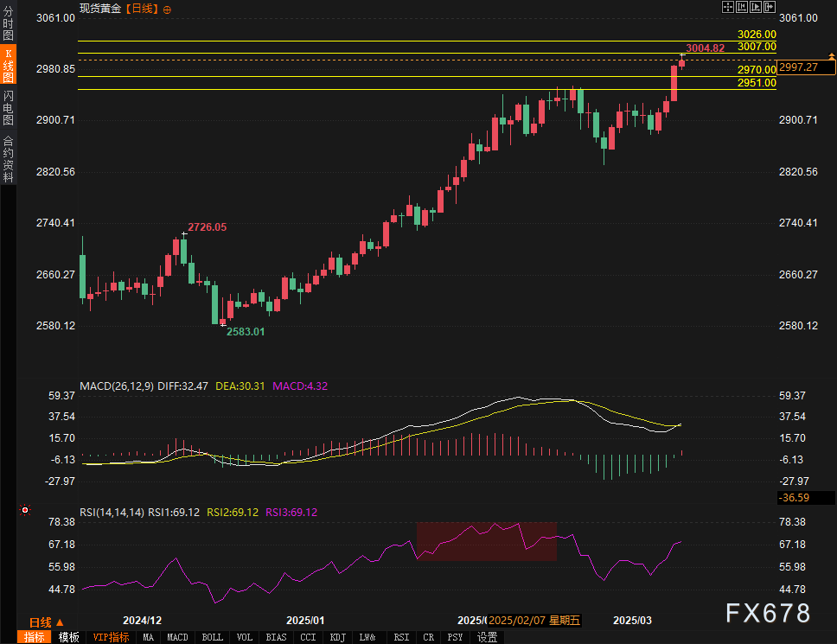Toggle the BOLL indicator on the chart

[211, 637]
